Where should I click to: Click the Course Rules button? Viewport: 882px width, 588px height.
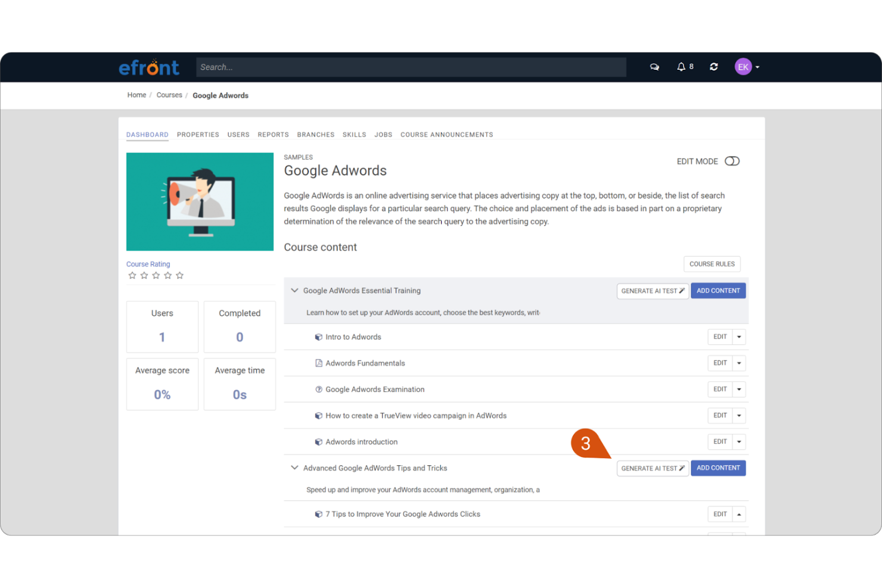[712, 264]
